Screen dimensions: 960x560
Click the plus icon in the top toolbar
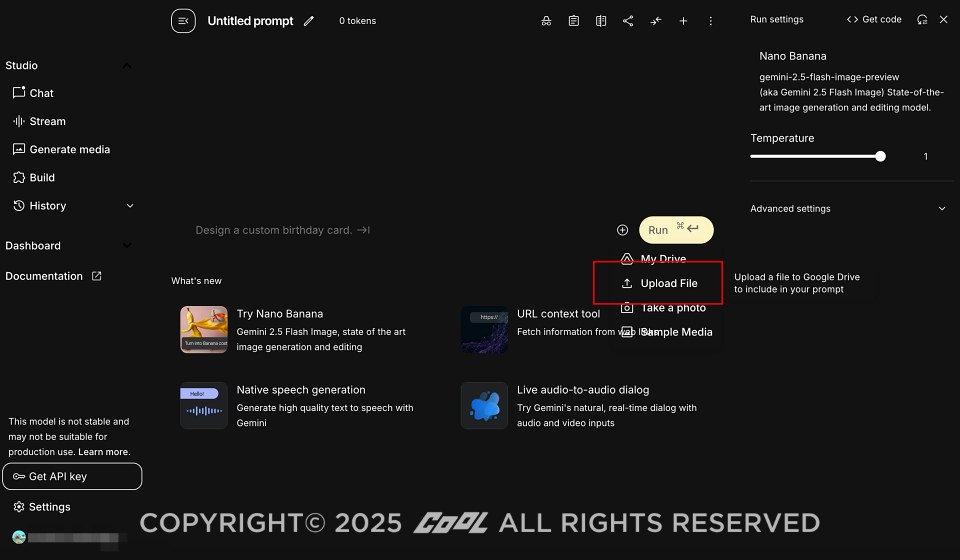683,21
